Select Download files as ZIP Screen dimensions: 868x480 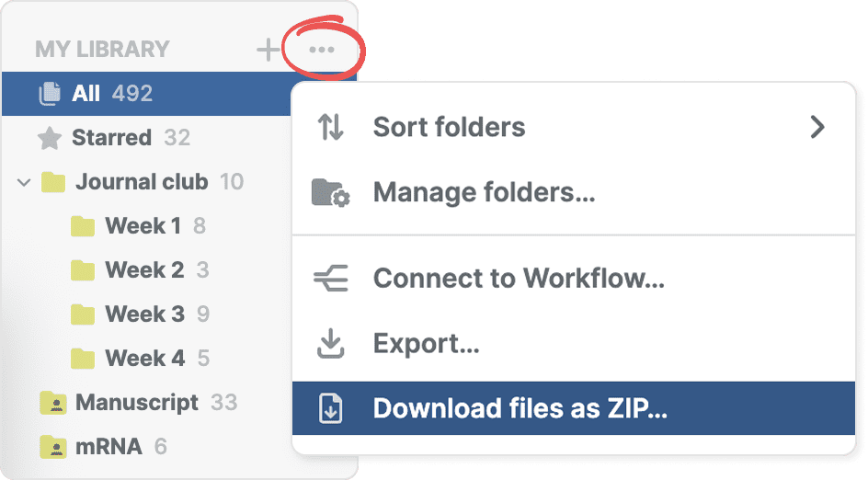[520, 409]
